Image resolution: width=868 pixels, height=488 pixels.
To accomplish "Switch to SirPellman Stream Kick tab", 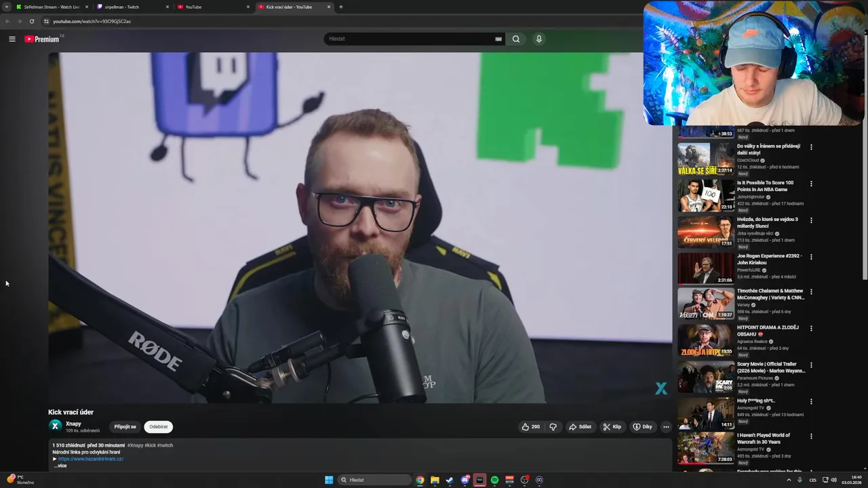I will point(53,7).
